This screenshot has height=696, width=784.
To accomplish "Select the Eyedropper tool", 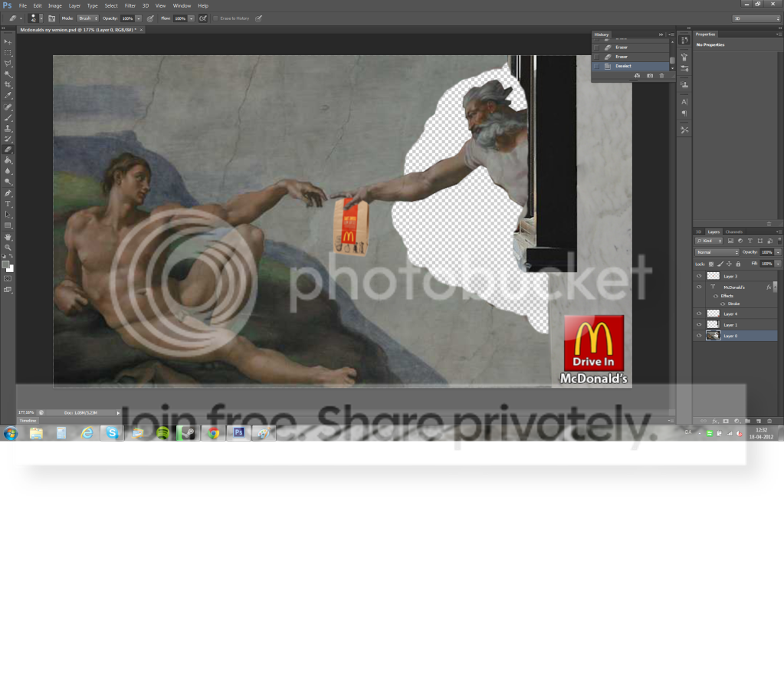I will coord(8,96).
